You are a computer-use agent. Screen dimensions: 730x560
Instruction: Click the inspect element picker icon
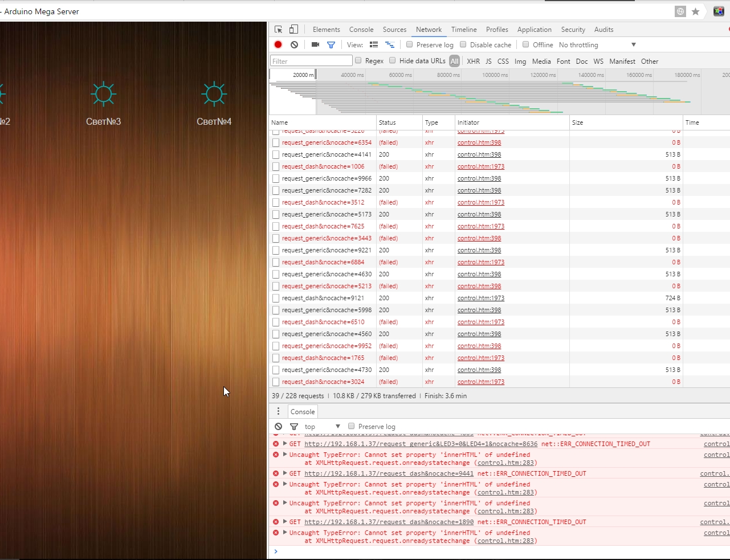tap(278, 30)
